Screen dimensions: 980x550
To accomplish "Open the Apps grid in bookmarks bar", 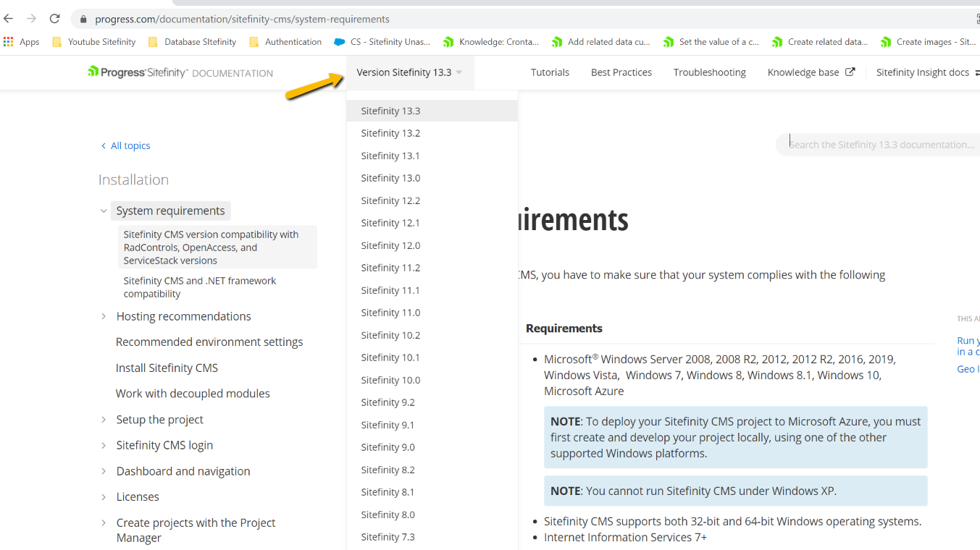I will (22, 42).
